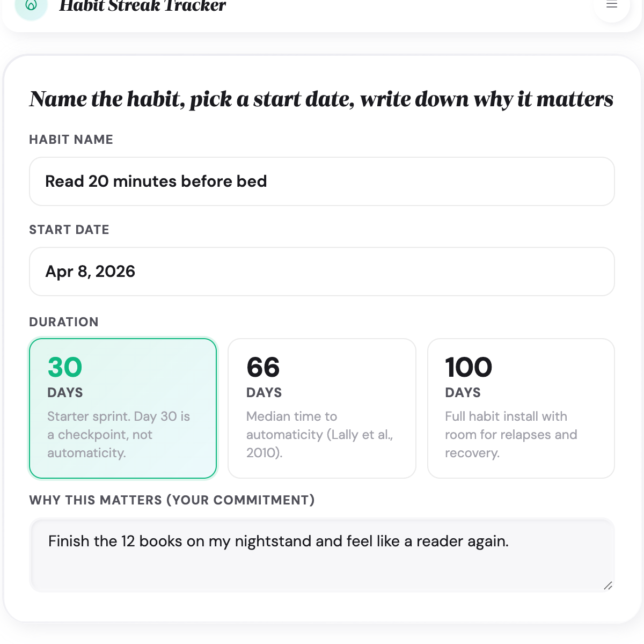Click the habit name field
Viewport: 644px width, 644px height.
(x=321, y=181)
